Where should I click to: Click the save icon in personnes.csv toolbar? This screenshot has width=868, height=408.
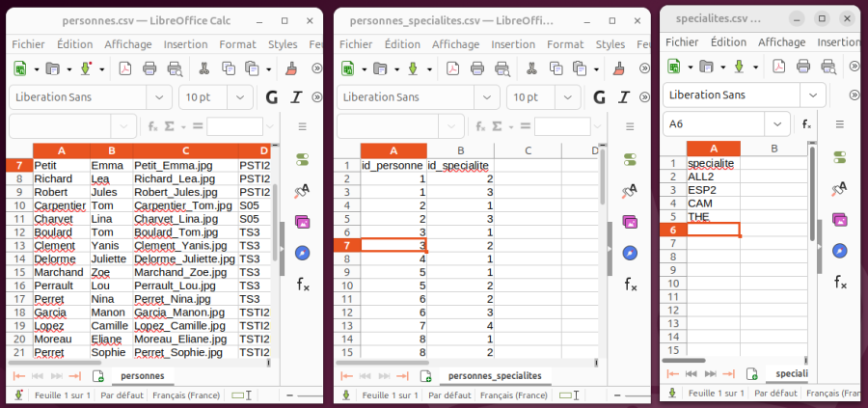click(x=86, y=68)
